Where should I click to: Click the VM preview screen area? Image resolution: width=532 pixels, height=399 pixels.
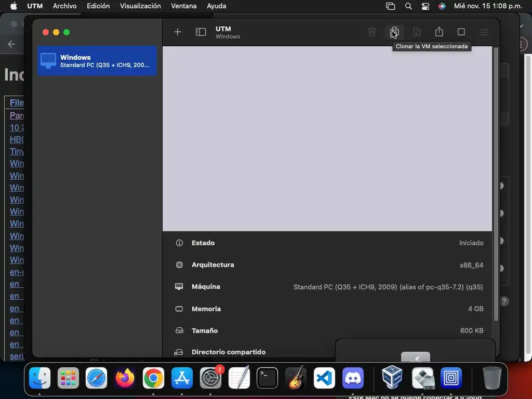tap(327, 139)
